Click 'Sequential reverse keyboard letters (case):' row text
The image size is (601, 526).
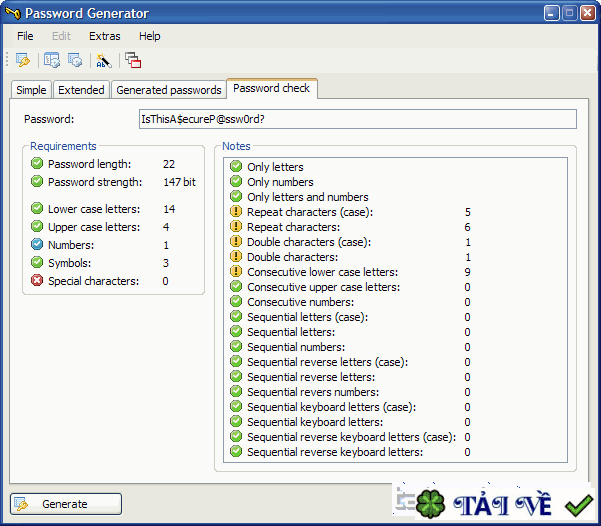(x=351, y=437)
